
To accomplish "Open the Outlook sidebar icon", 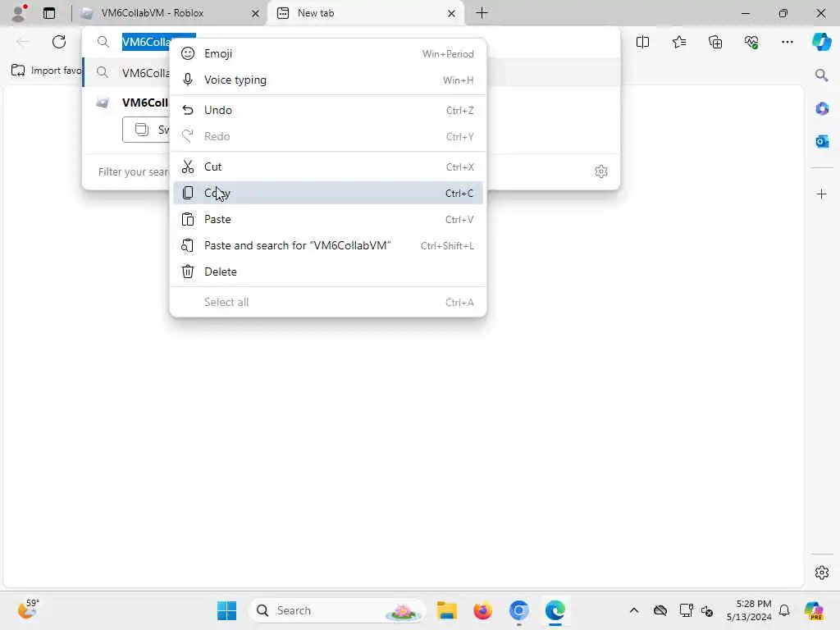I will (x=822, y=141).
